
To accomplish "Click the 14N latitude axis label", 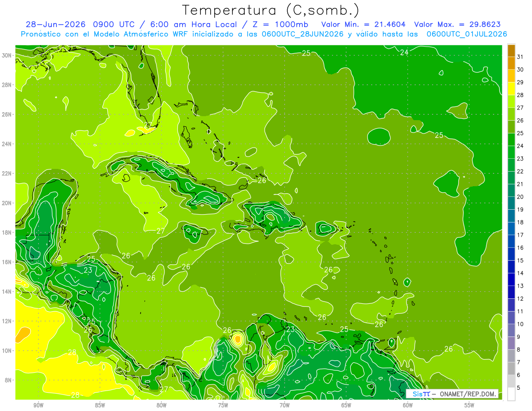I will click(7, 292).
